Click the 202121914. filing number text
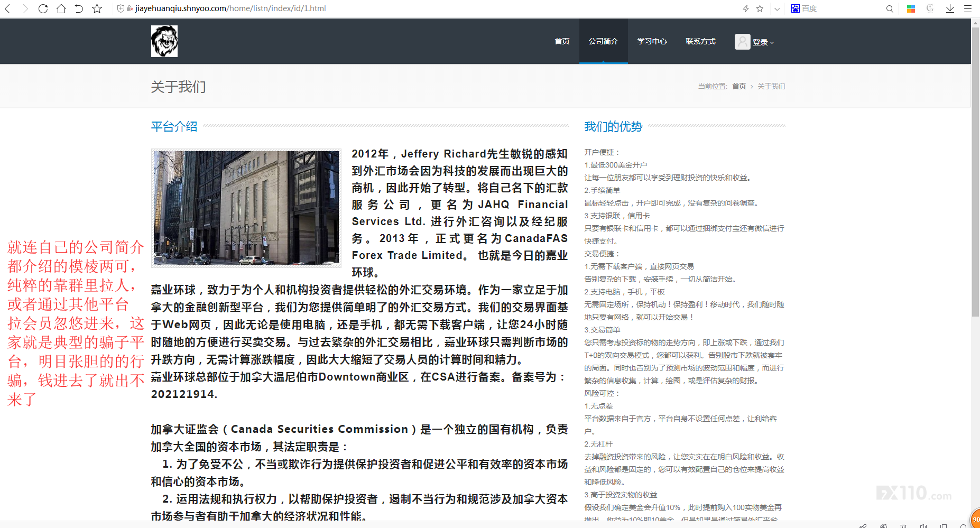980x528 pixels. (x=184, y=394)
